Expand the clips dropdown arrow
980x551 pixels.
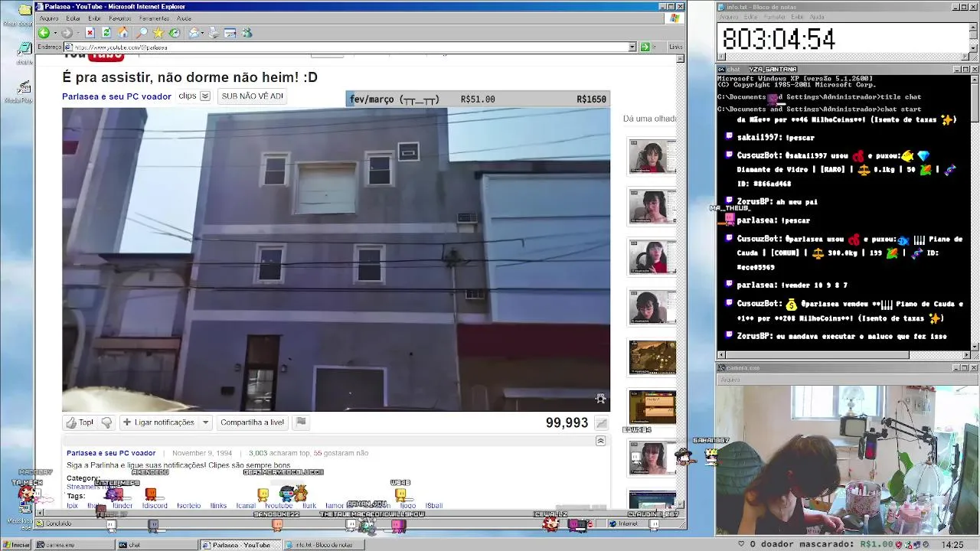click(204, 96)
